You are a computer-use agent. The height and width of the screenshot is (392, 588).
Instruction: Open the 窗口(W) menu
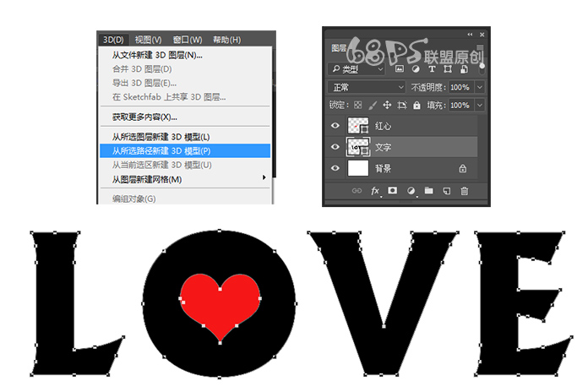(188, 40)
